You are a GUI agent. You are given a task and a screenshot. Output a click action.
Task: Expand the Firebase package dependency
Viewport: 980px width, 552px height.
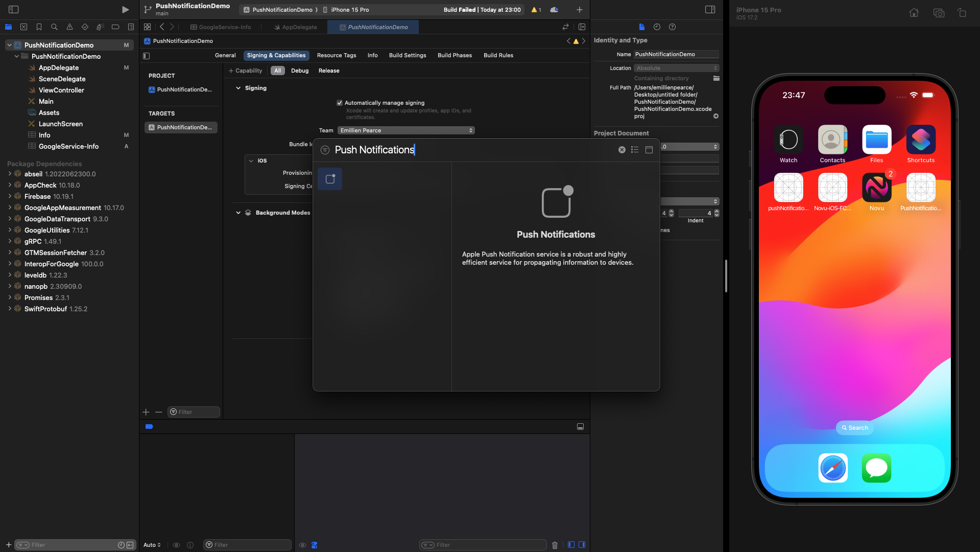[x=10, y=196]
